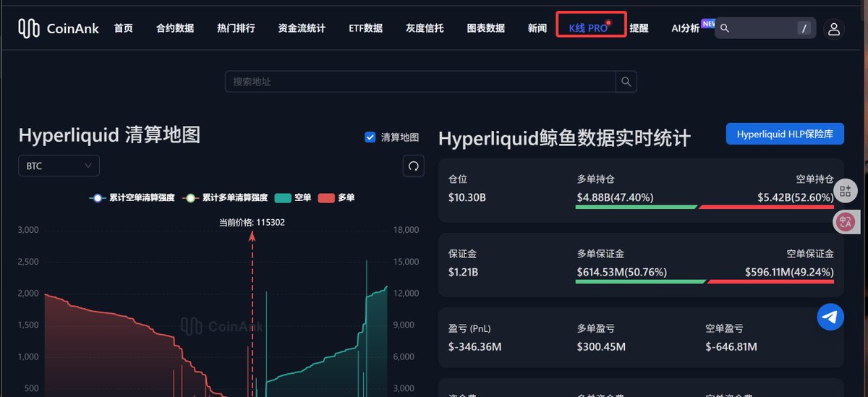
Task: Click the 当前价格: 115302 chart label
Action: [x=252, y=222]
